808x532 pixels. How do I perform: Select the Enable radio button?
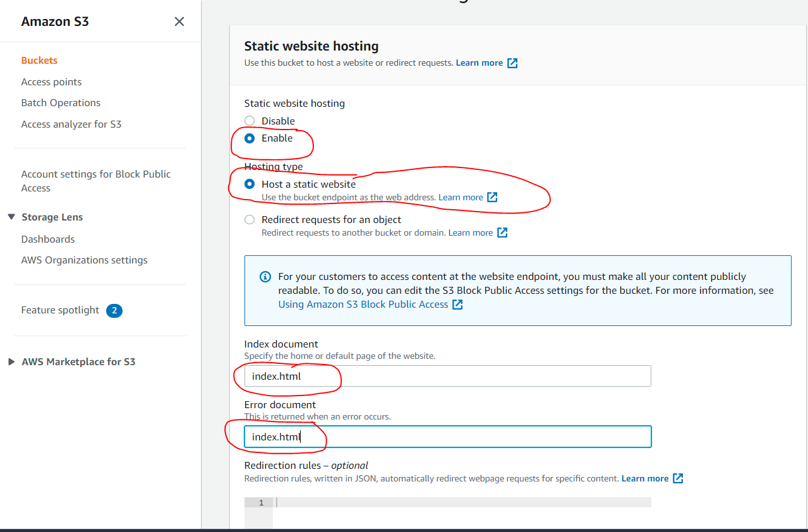pyautogui.click(x=250, y=138)
